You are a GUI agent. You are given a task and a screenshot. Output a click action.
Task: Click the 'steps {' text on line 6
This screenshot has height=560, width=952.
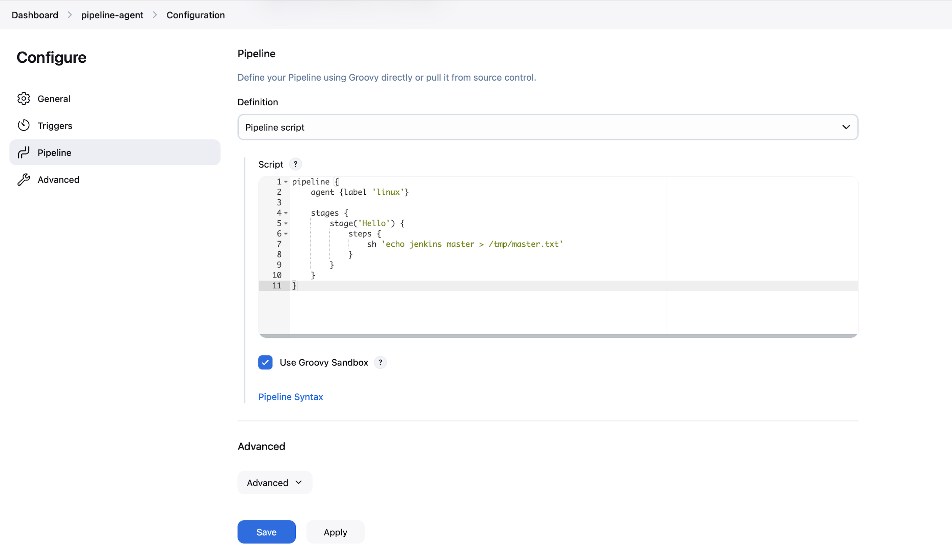coord(365,234)
